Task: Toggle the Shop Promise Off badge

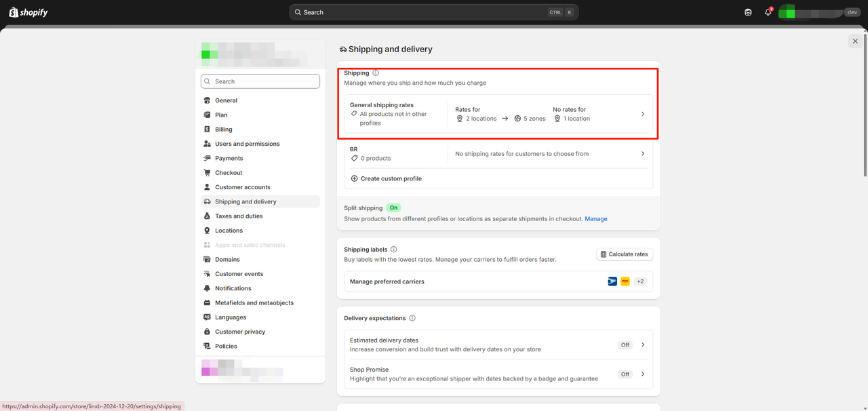Action: coord(625,374)
